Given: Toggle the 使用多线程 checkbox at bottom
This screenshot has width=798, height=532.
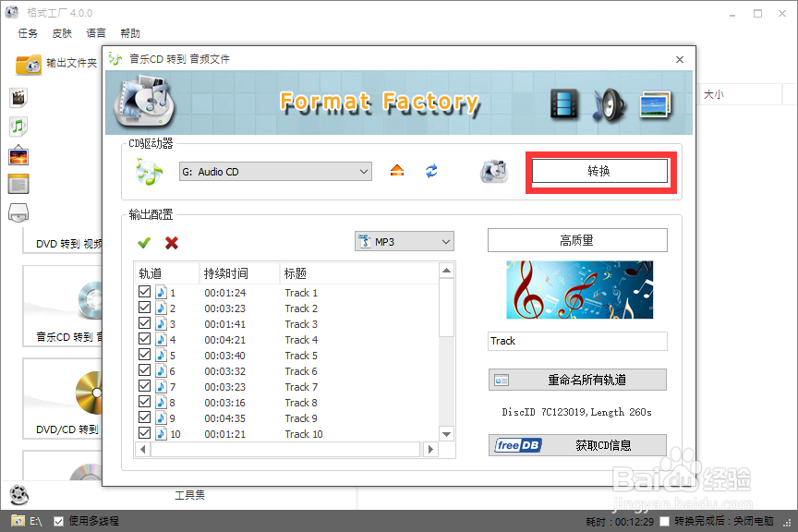Looking at the screenshot, I should [x=58, y=521].
